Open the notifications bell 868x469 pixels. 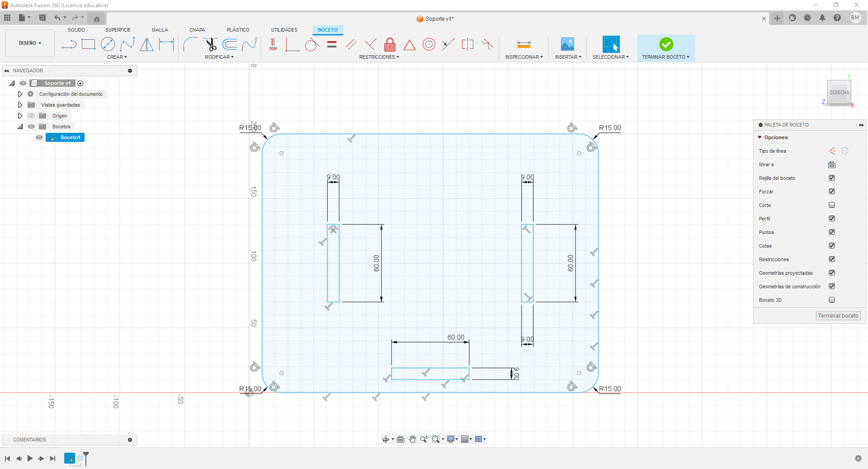point(822,18)
